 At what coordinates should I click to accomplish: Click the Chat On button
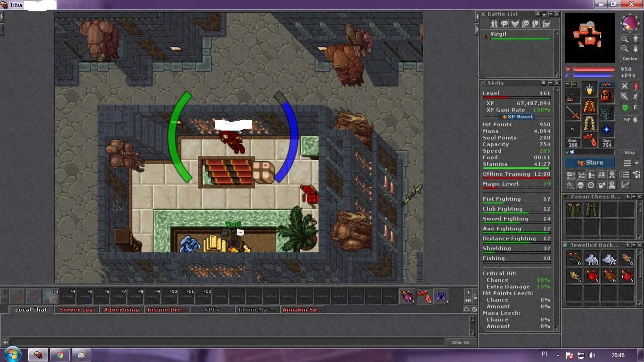(x=461, y=342)
